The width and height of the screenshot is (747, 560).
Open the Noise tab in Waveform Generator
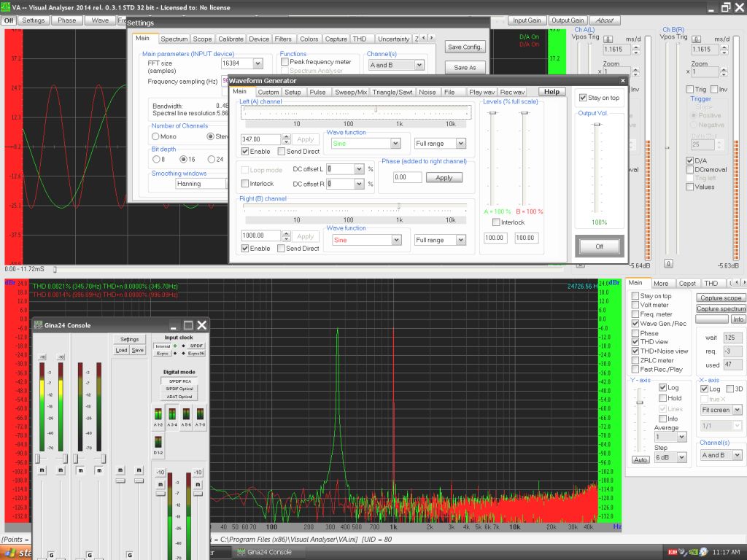tap(427, 93)
